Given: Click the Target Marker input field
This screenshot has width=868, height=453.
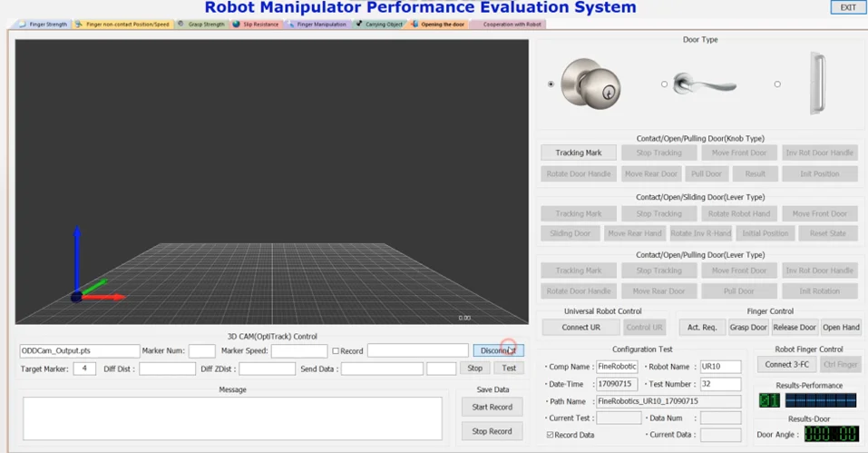Looking at the screenshot, I should 83,369.
